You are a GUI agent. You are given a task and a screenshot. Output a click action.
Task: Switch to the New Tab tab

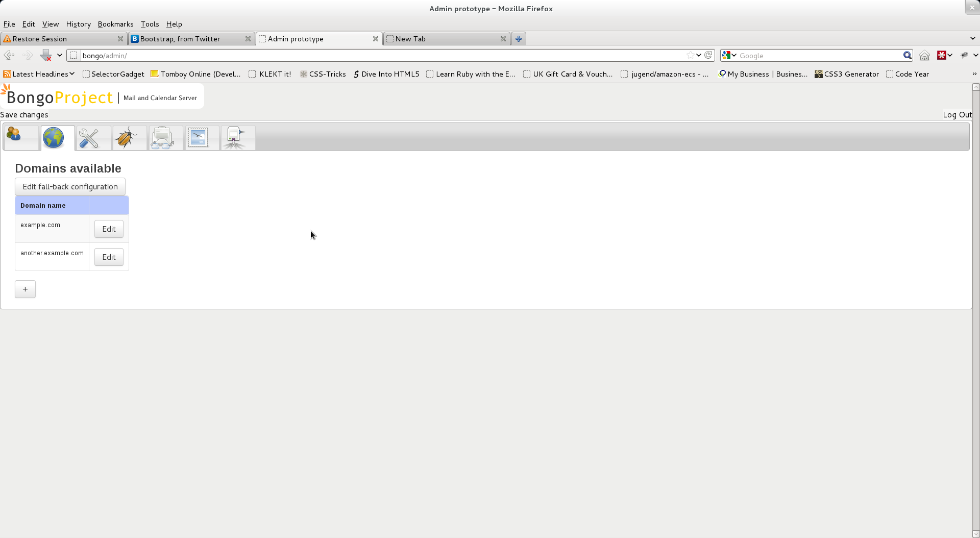[447, 39]
